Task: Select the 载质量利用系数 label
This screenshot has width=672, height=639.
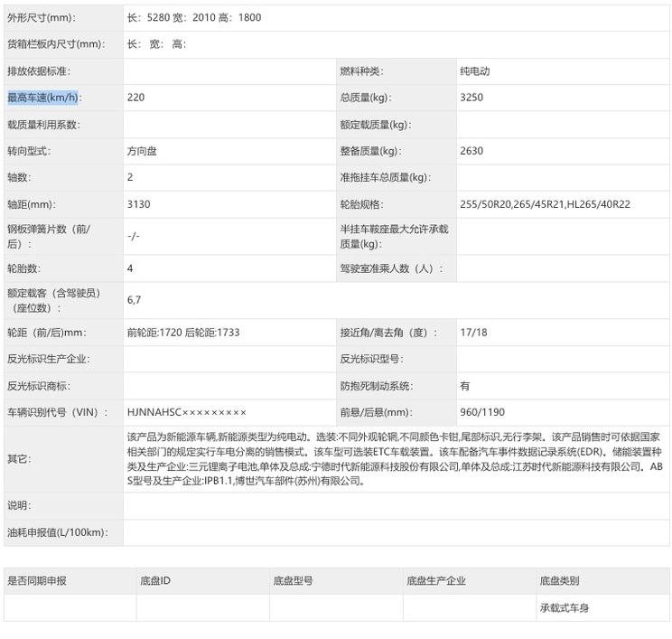Action: coord(43,125)
